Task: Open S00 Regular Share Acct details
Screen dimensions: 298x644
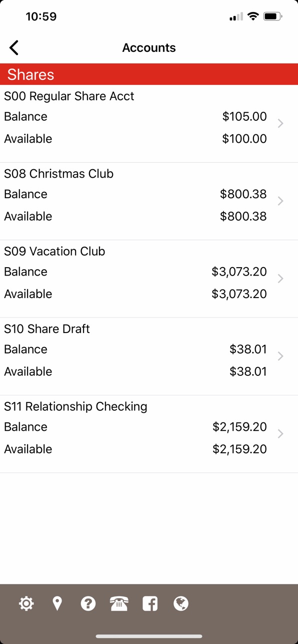Action: [149, 123]
